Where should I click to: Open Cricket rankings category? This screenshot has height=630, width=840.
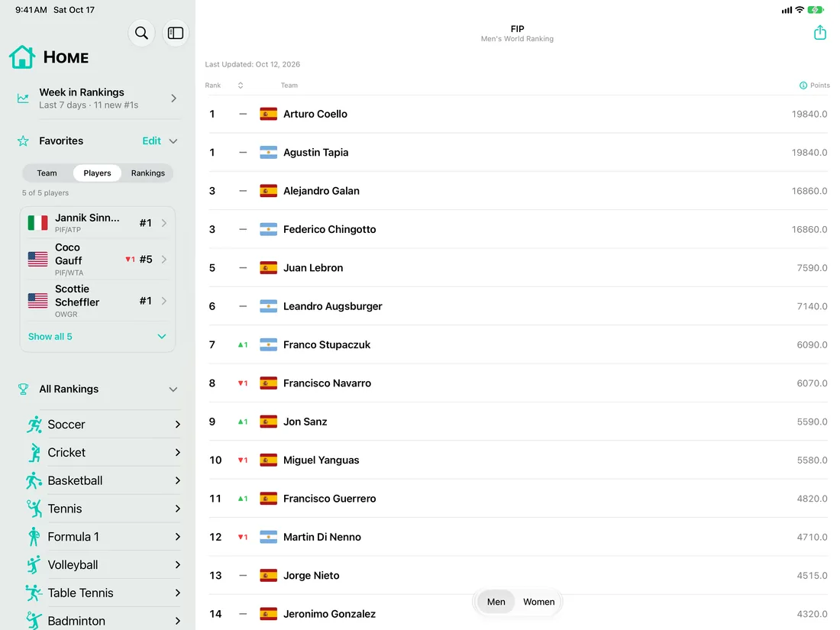click(103, 452)
